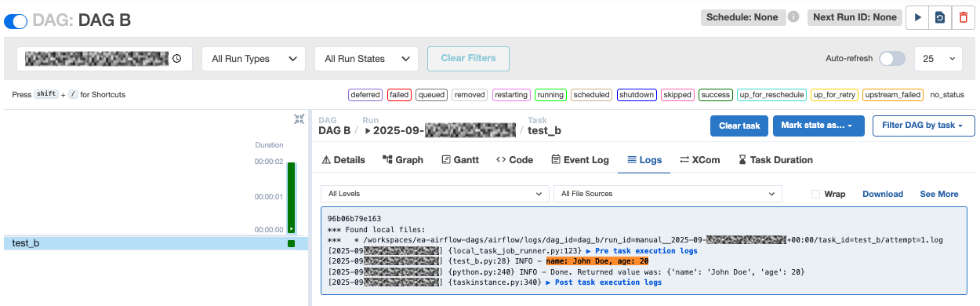Click the no_status legend label

(x=946, y=95)
